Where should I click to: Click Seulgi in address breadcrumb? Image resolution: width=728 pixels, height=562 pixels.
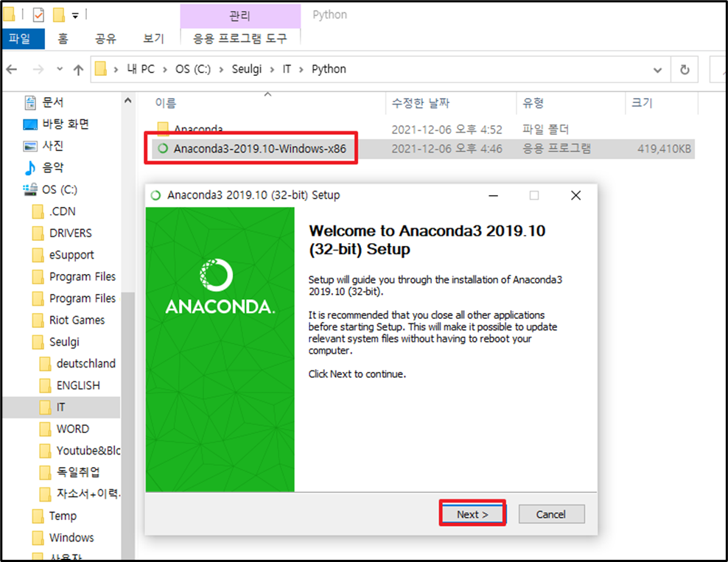pyautogui.click(x=247, y=69)
